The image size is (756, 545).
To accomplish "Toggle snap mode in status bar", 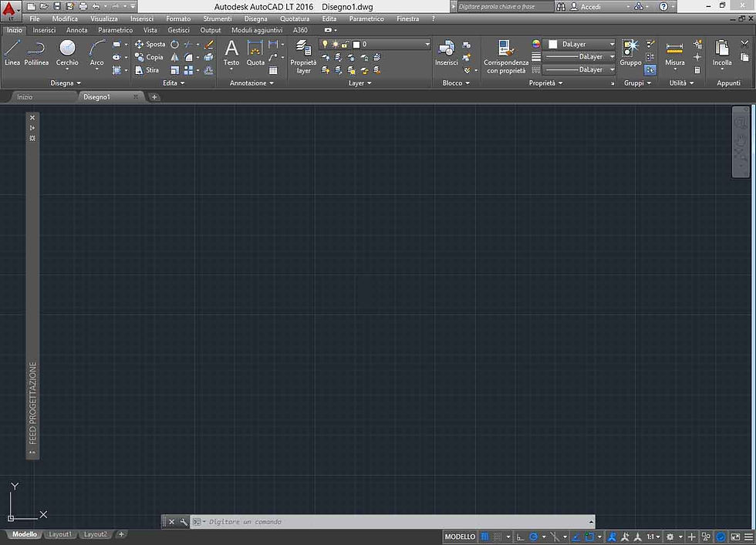I will (x=498, y=537).
